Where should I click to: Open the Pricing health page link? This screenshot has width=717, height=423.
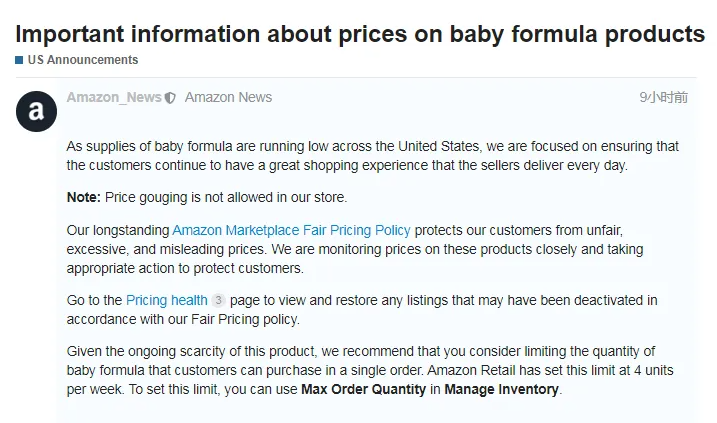(x=167, y=300)
